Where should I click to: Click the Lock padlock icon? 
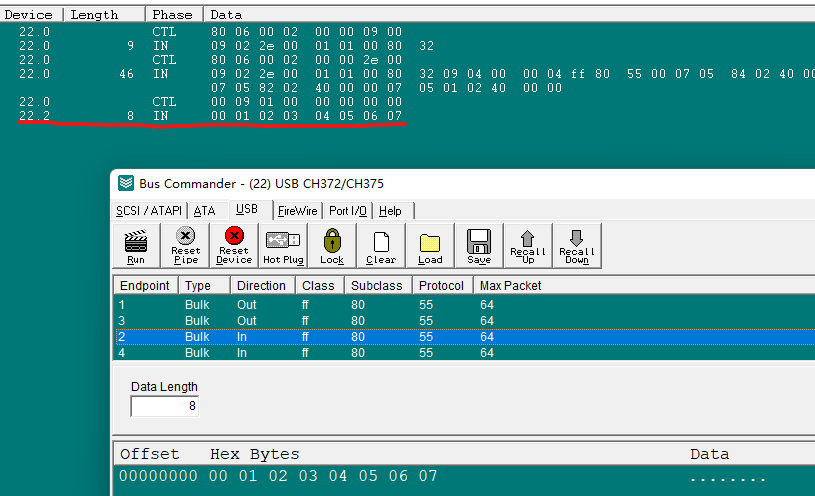coord(332,245)
